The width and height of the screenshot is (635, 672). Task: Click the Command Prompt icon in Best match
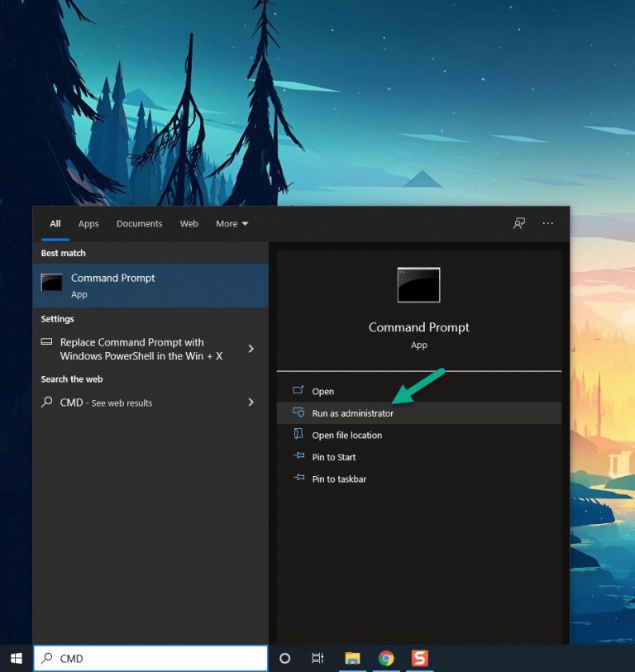[x=51, y=283]
